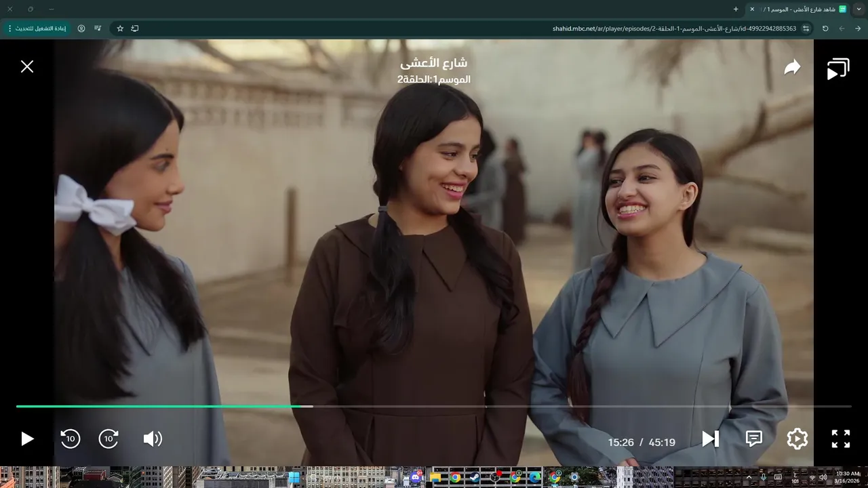Open media controls in Chrome toolbar
The image size is (868, 488).
[x=98, y=28]
